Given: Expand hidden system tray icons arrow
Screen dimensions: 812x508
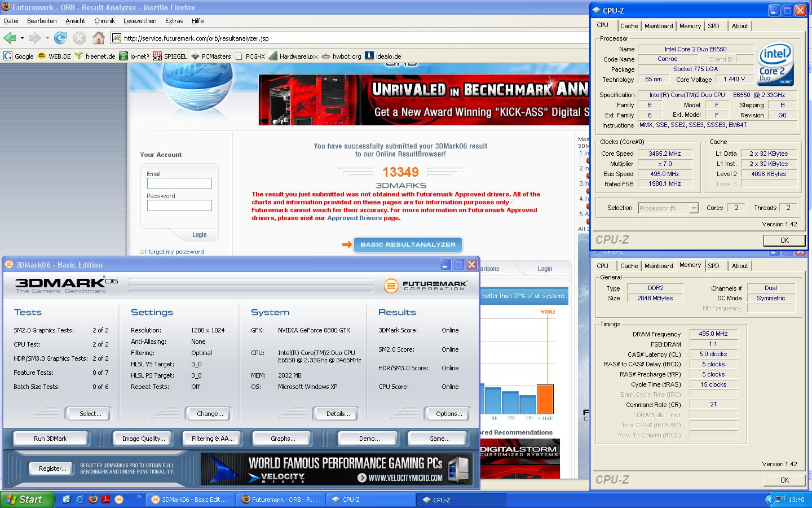Looking at the screenshot, I should pos(769,500).
